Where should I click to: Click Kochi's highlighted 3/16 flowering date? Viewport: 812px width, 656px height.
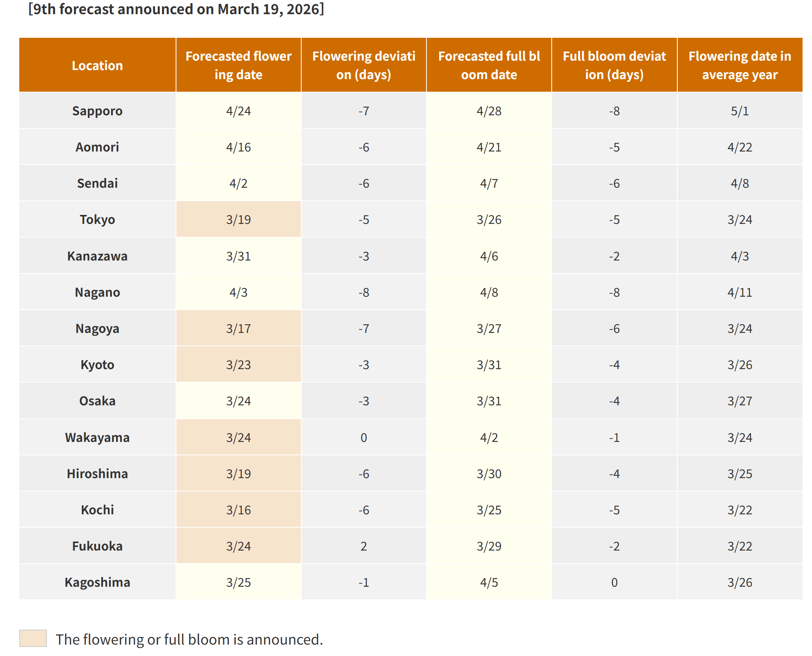coord(238,510)
